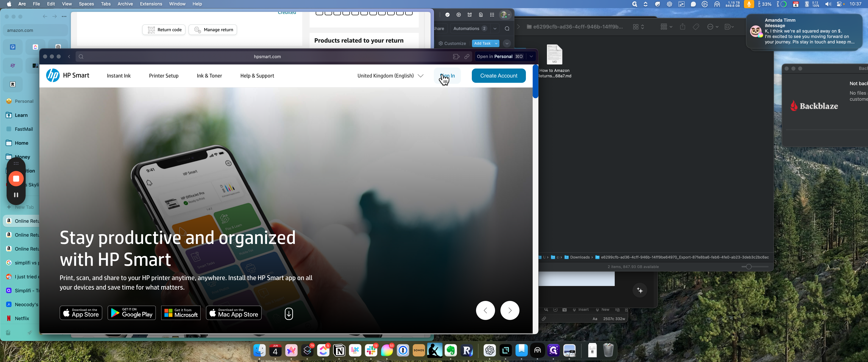Expand the chevron next to Automations
This screenshot has height=362, width=868.
(x=495, y=29)
